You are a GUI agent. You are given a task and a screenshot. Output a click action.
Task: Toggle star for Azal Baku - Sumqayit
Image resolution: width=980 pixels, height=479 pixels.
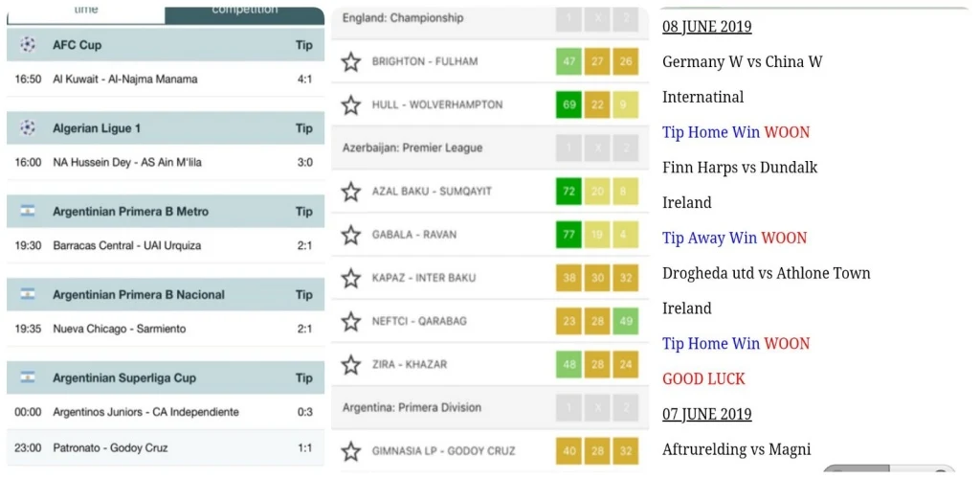point(351,192)
